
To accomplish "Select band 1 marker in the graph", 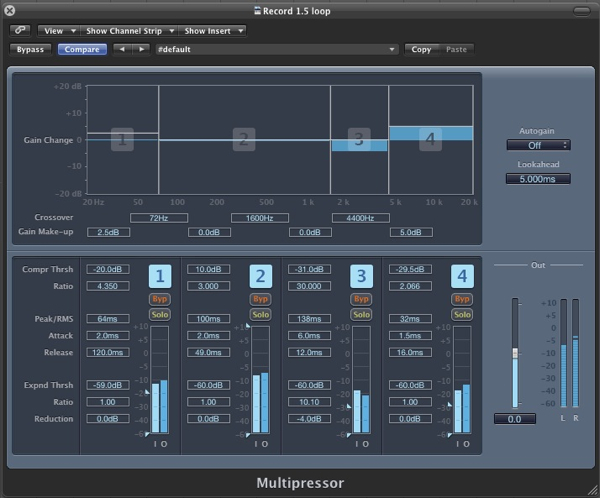I will click(122, 139).
